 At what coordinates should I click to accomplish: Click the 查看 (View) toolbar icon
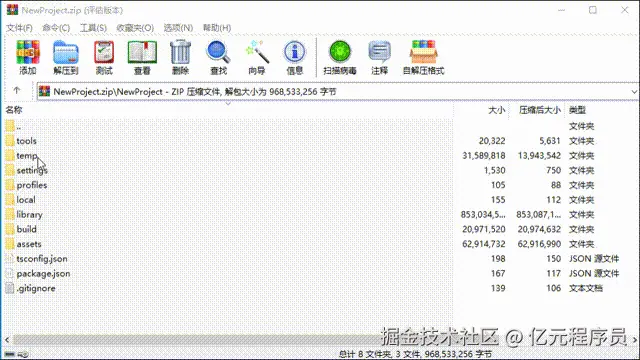[x=142, y=52]
